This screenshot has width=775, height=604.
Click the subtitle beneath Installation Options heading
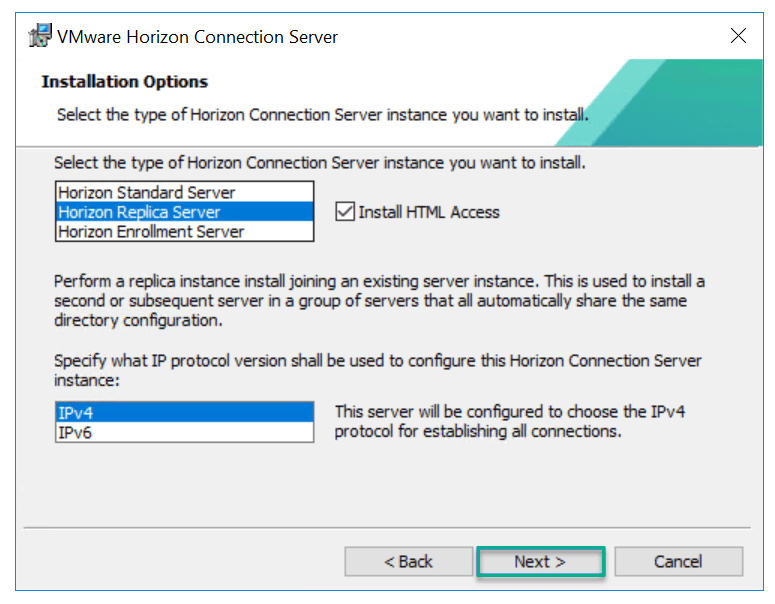click(320, 114)
